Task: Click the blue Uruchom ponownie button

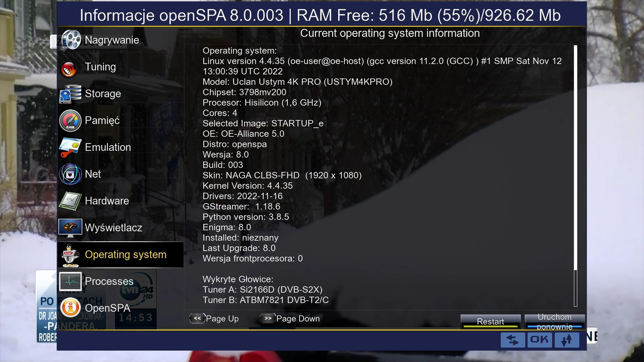Action: (554, 322)
